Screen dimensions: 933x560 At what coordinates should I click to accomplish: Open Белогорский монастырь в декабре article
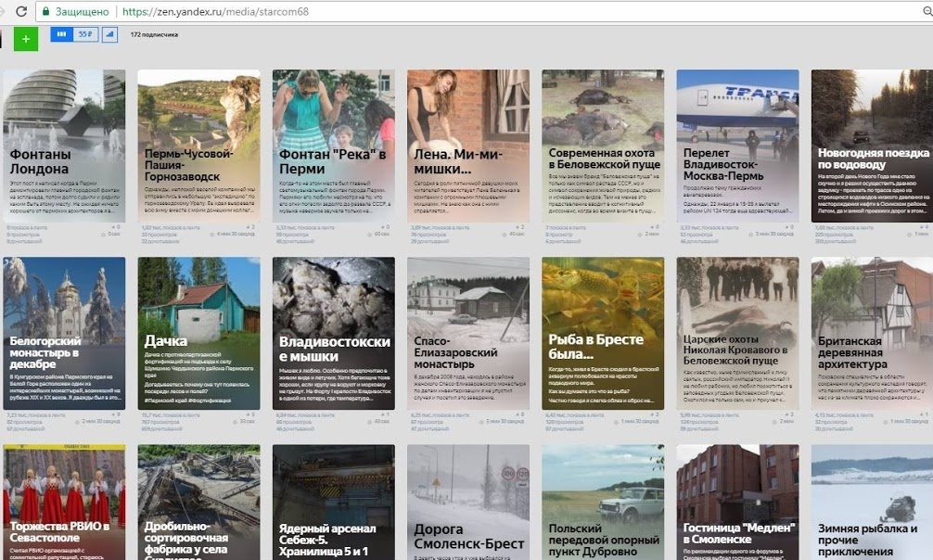(64, 333)
